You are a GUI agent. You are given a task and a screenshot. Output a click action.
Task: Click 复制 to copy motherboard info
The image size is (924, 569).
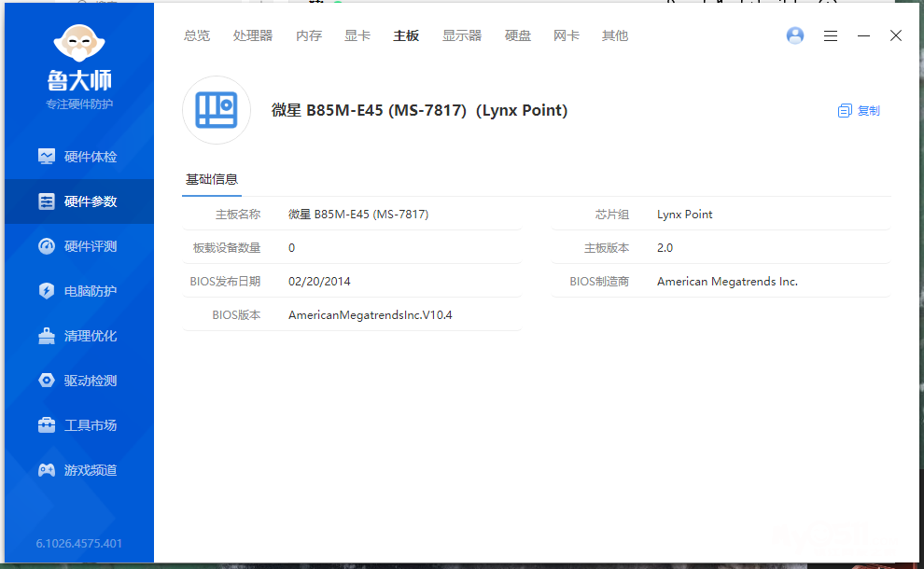(x=860, y=110)
